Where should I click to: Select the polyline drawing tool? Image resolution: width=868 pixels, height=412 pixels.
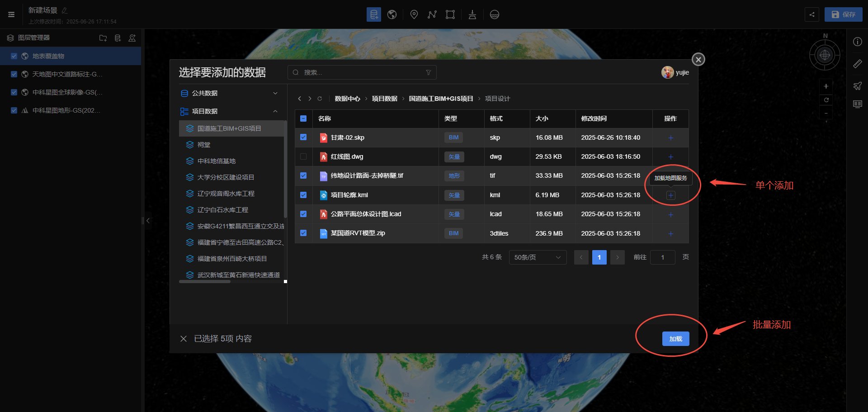(x=432, y=14)
